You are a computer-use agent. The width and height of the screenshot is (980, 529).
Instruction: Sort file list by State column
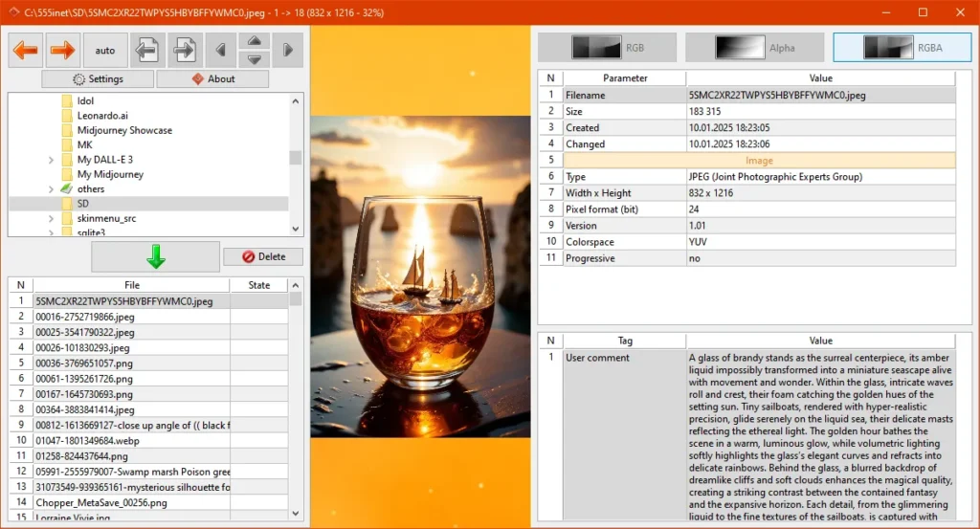258,285
